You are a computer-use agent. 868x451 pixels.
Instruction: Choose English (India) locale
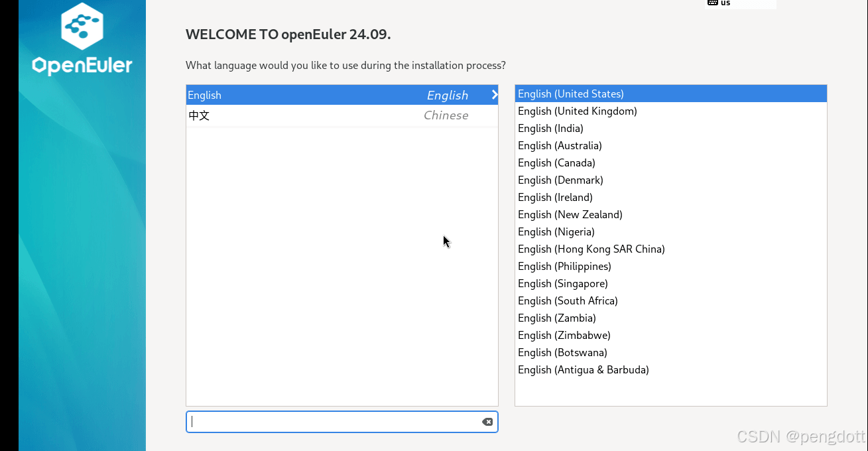[x=671, y=128]
